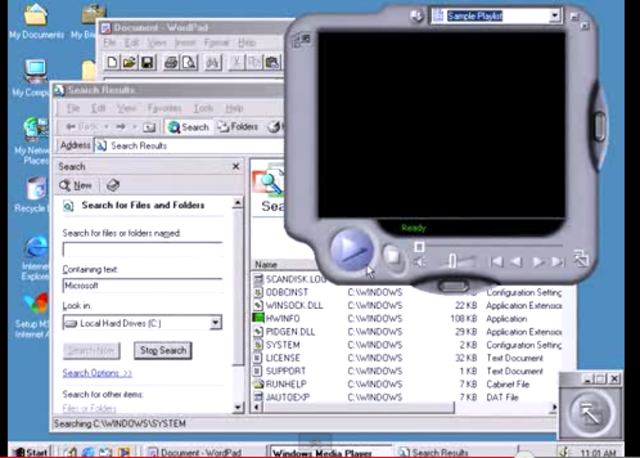Click the Up folder icon

pos(149,127)
